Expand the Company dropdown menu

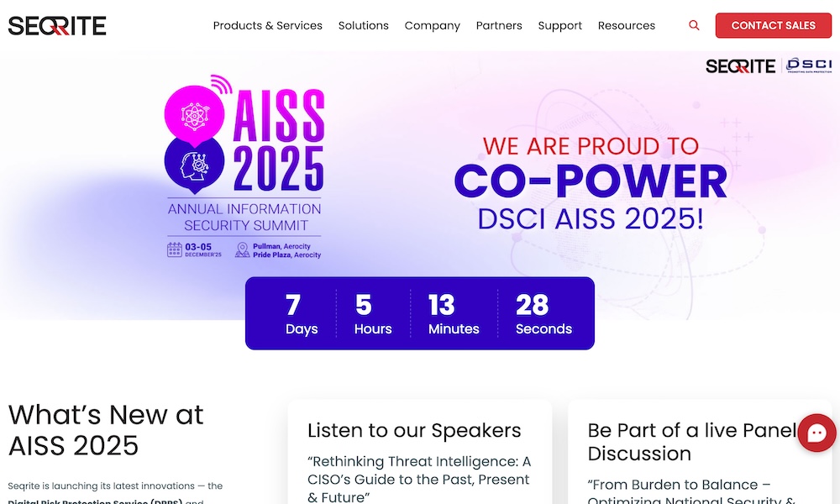click(x=432, y=25)
